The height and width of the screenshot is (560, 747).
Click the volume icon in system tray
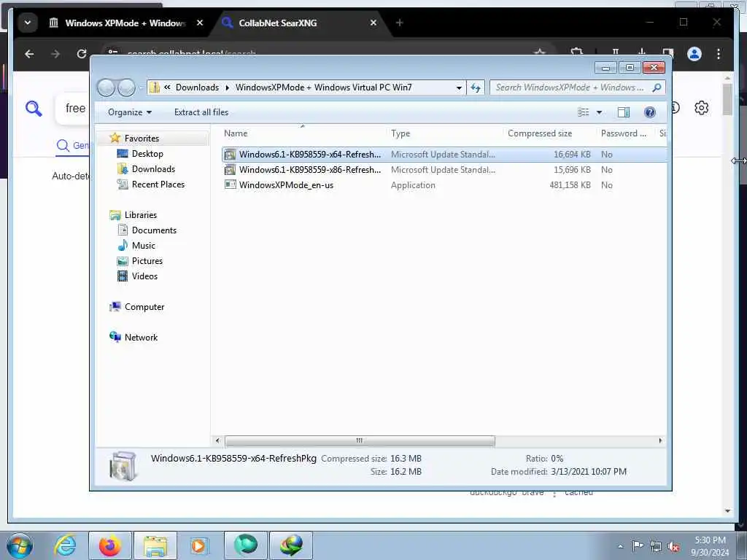[x=673, y=547]
